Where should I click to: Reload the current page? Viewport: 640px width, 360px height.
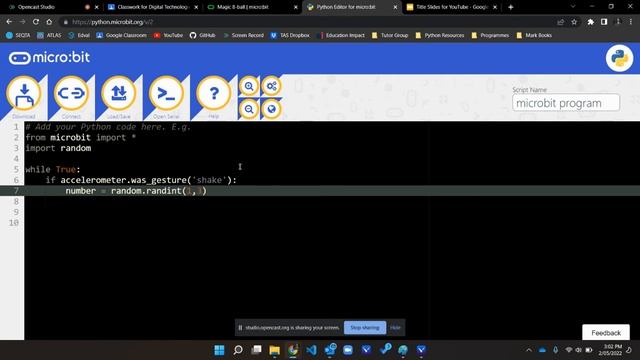pyautogui.click(x=36, y=22)
